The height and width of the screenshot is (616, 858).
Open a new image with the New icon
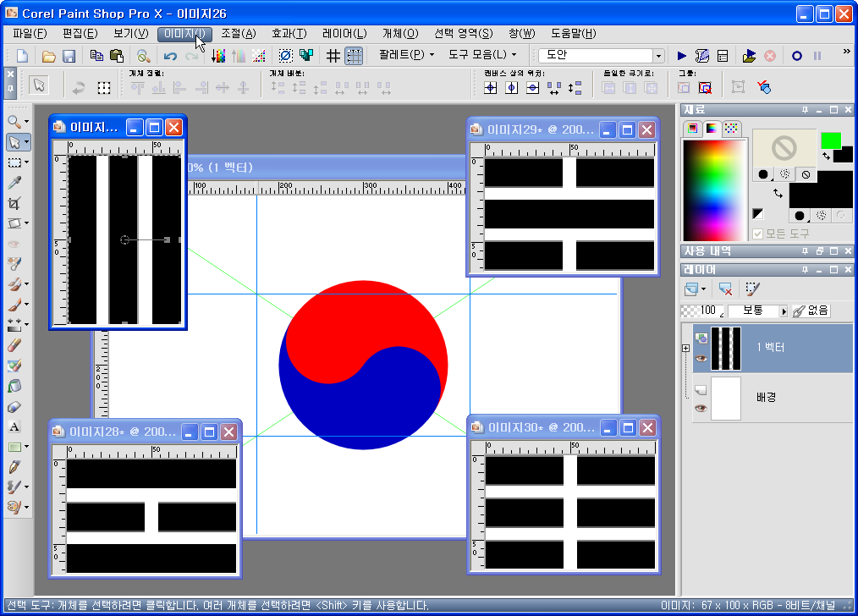click(x=21, y=56)
